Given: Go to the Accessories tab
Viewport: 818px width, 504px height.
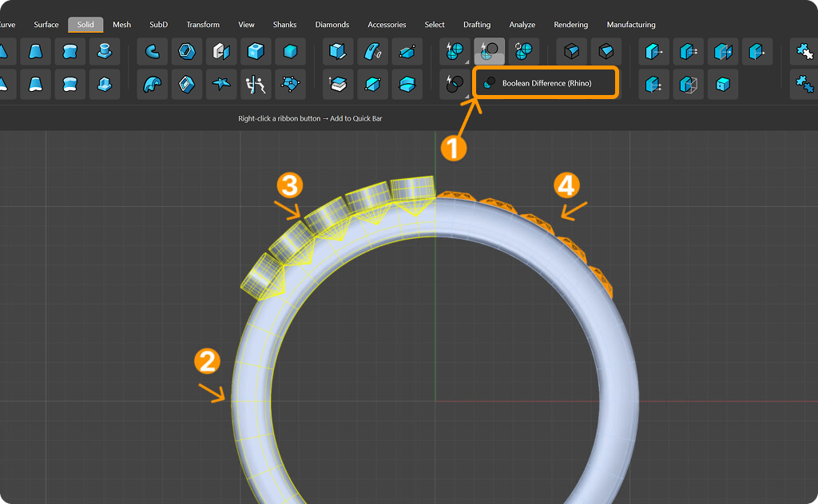Looking at the screenshot, I should 387,25.
